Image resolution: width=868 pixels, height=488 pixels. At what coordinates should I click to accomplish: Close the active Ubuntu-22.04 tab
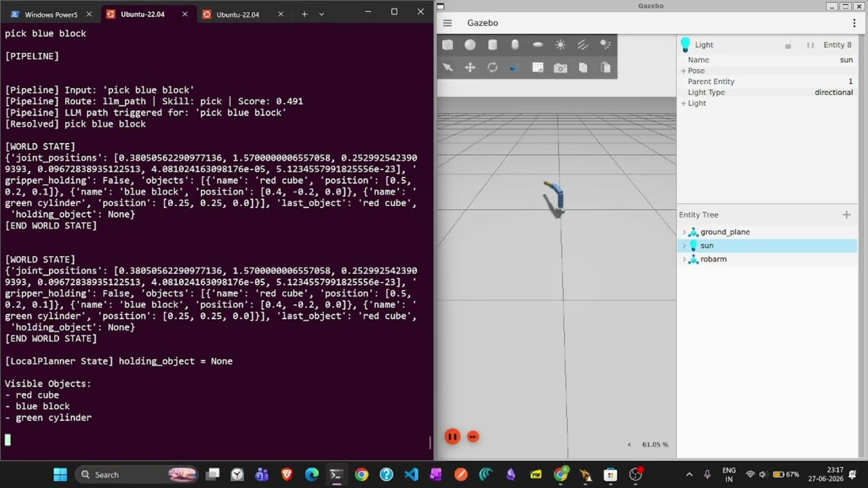click(184, 14)
